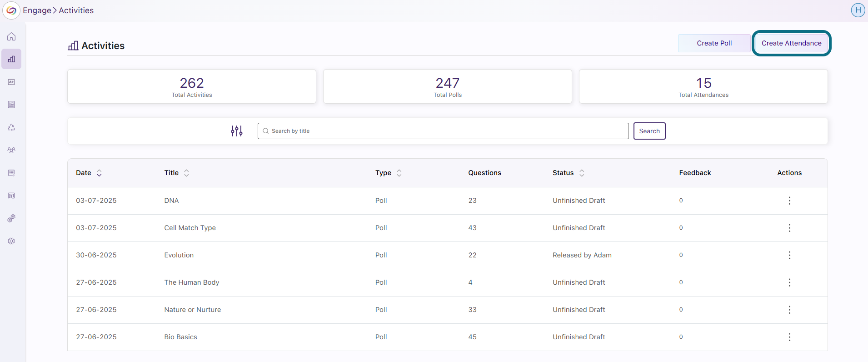Open actions menu for Cell Match Type row
868x362 pixels.
789,228
